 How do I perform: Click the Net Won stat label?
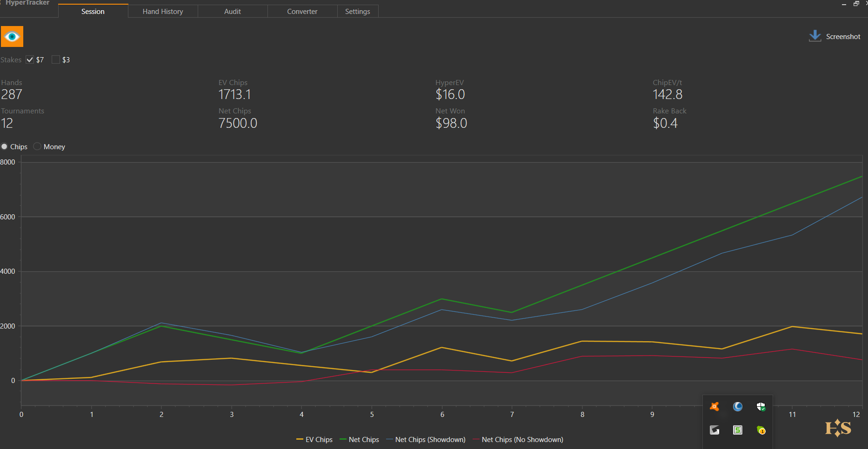pyautogui.click(x=450, y=111)
